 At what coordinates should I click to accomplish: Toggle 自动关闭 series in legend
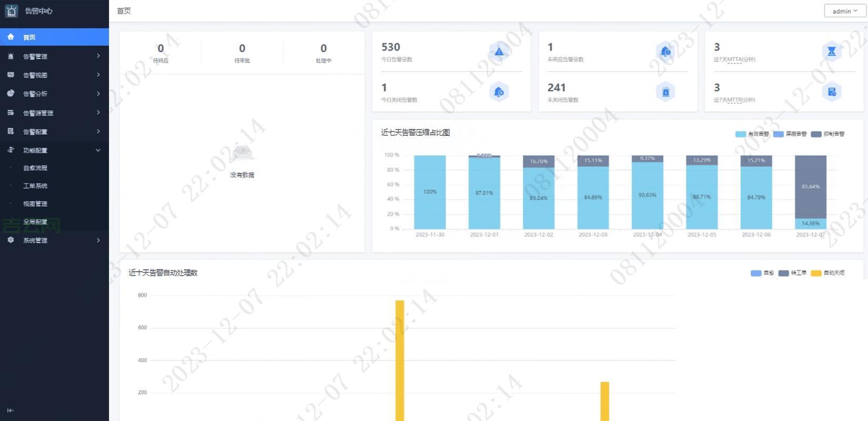(x=827, y=273)
